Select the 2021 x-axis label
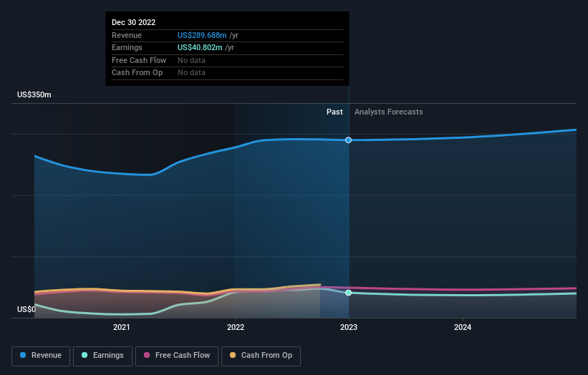588x375 pixels. click(122, 327)
